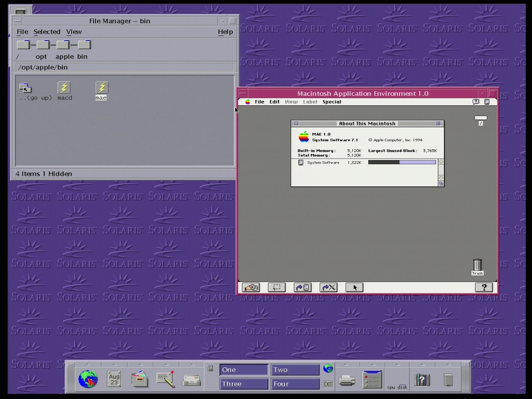Image resolution: width=532 pixels, height=399 pixels.
Task: Open the Selected menu in File Manager
Action: pos(47,32)
